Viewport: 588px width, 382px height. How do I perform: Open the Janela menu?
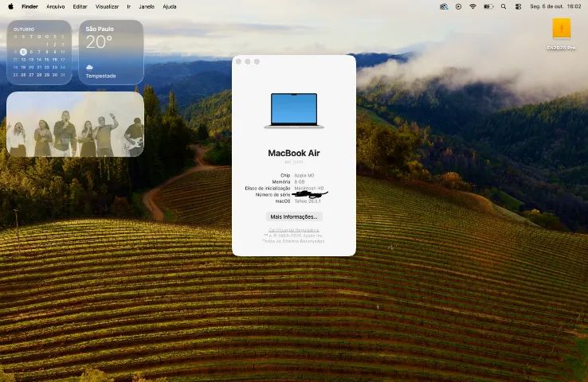(x=147, y=6)
